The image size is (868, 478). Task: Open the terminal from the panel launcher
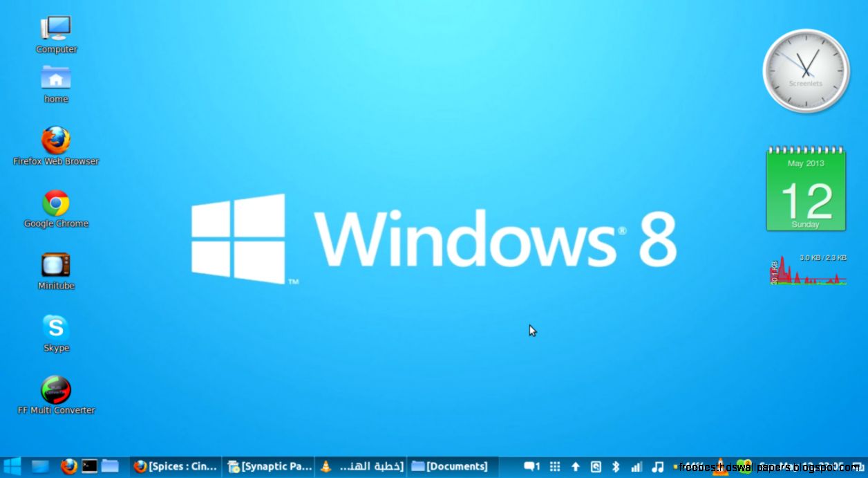89,466
